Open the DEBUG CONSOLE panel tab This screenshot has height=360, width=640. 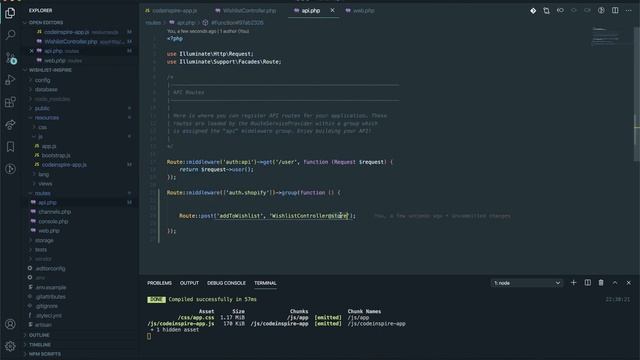[x=226, y=283]
